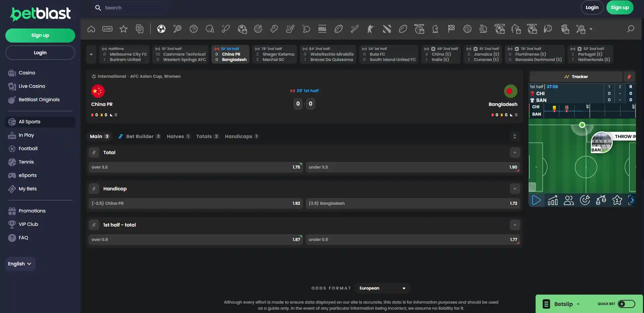Image resolution: width=644 pixels, height=313 pixels.
Task: Open the Odds Format European dropdown
Action: 383,288
